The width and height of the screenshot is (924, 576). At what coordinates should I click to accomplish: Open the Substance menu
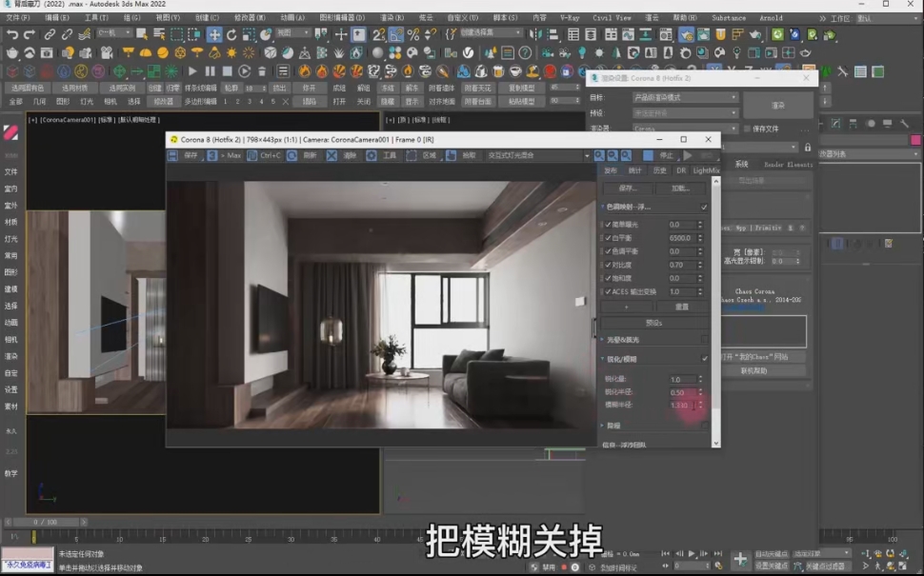[x=729, y=18]
